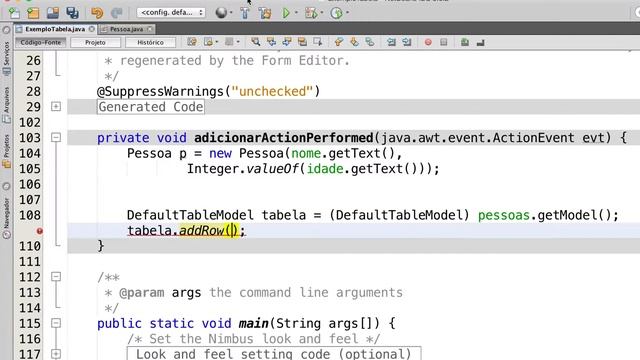Click editor forward history icon
Viewport: 640px width, 360px height.
tap(229, 42)
